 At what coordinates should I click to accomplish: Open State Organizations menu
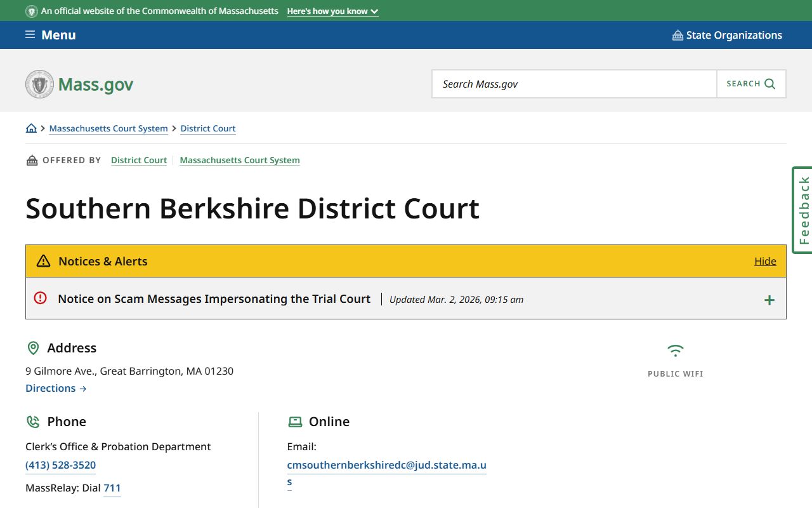pyautogui.click(x=727, y=36)
